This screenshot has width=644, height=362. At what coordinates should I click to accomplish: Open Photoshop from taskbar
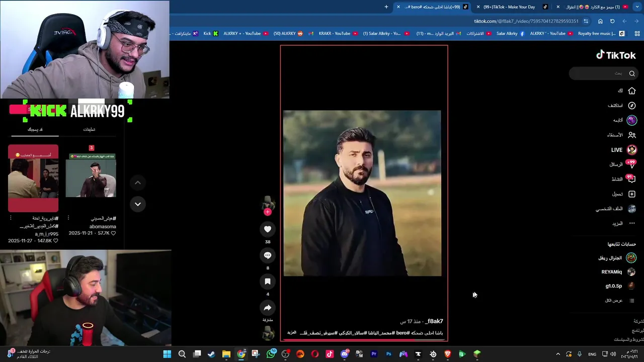[388, 354]
